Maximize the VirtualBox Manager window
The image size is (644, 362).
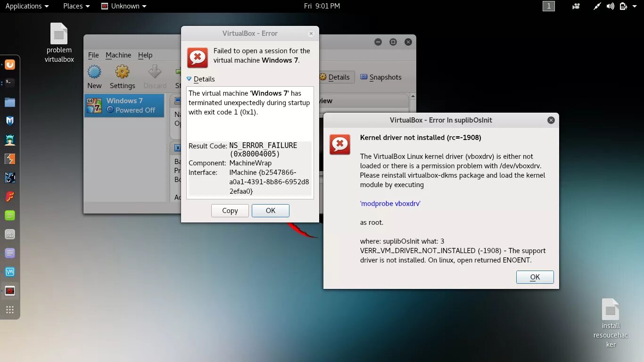(393, 42)
